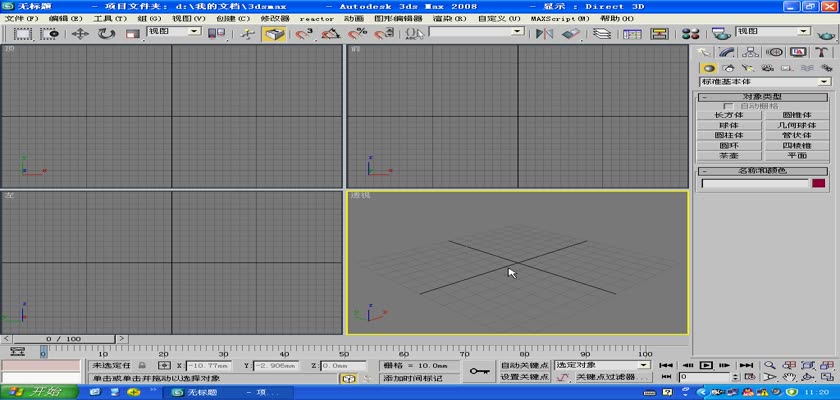Viewport: 840px width, 400px height.
Task: Click the 茶壶 teapot button
Action: point(729,156)
